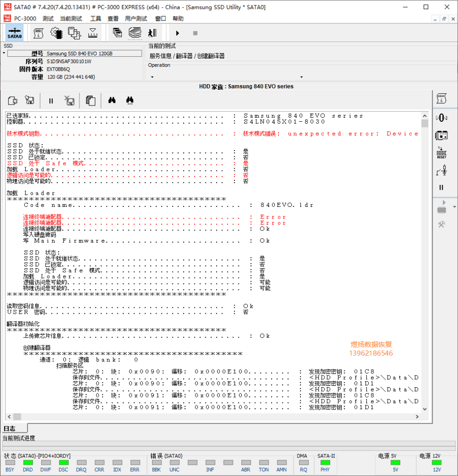
Task: Click the pause icon in right sidebar
Action: (x=441, y=188)
